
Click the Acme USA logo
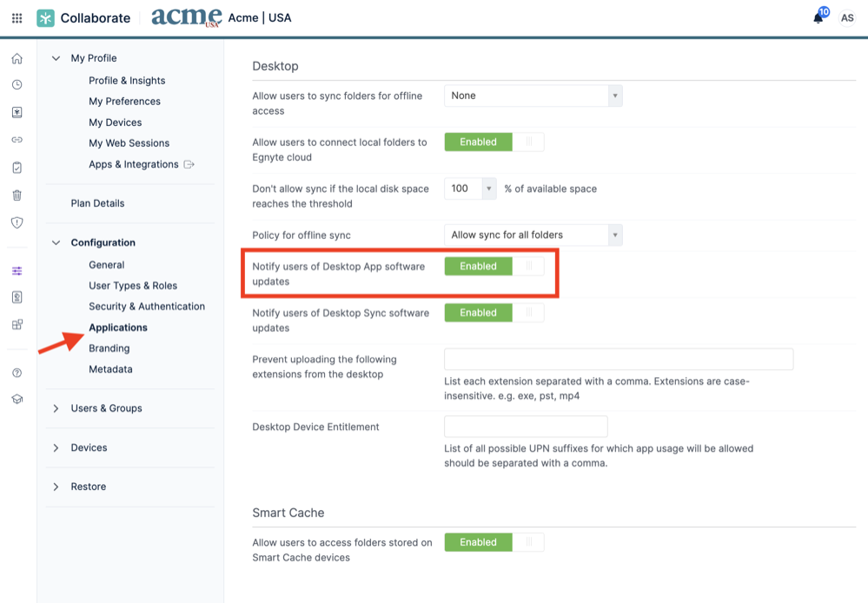(x=187, y=17)
